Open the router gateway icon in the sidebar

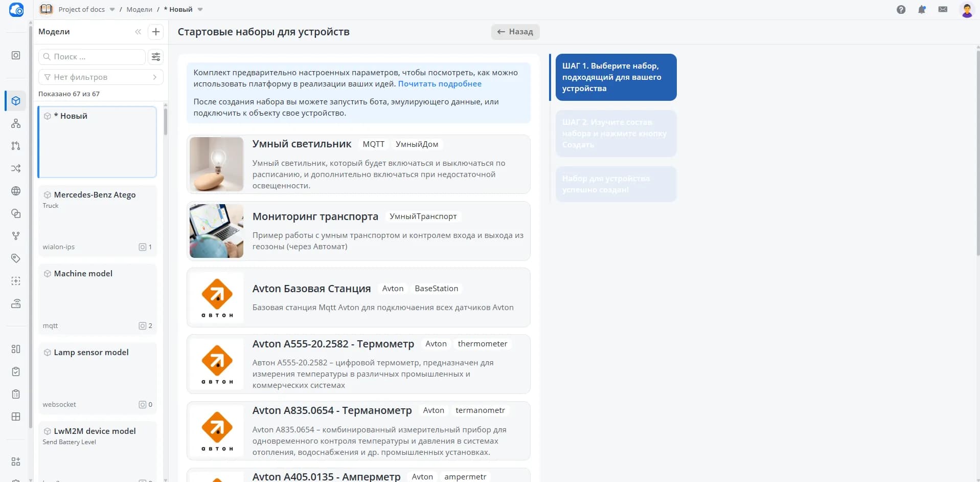coord(16,303)
